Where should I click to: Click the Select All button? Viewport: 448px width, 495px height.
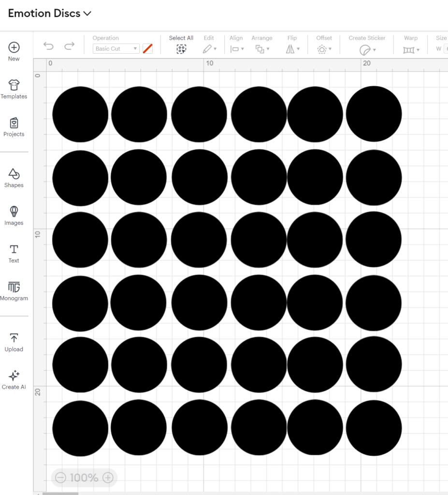pos(181,49)
